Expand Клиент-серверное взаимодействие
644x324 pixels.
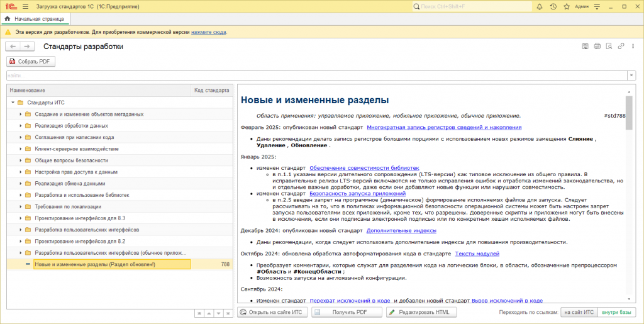point(21,148)
